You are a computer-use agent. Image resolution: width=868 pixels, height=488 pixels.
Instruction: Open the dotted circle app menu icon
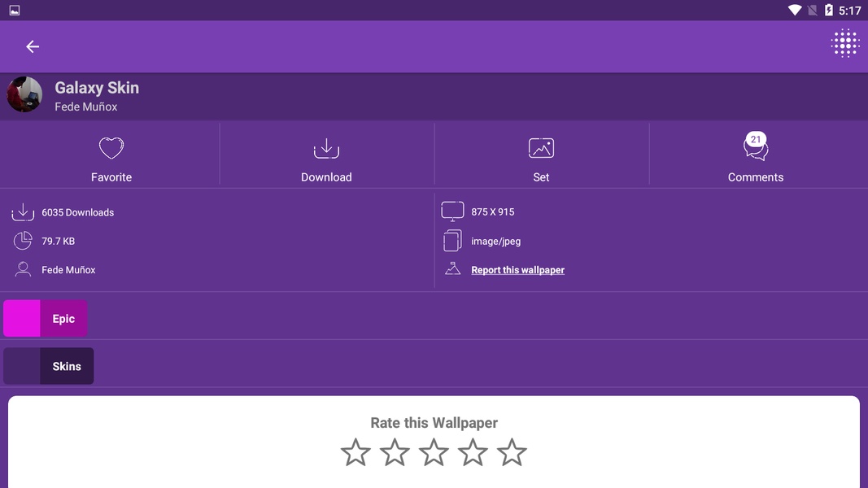coord(844,43)
